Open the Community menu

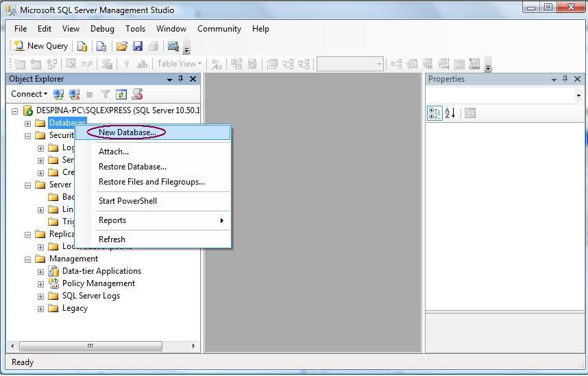[x=219, y=29]
